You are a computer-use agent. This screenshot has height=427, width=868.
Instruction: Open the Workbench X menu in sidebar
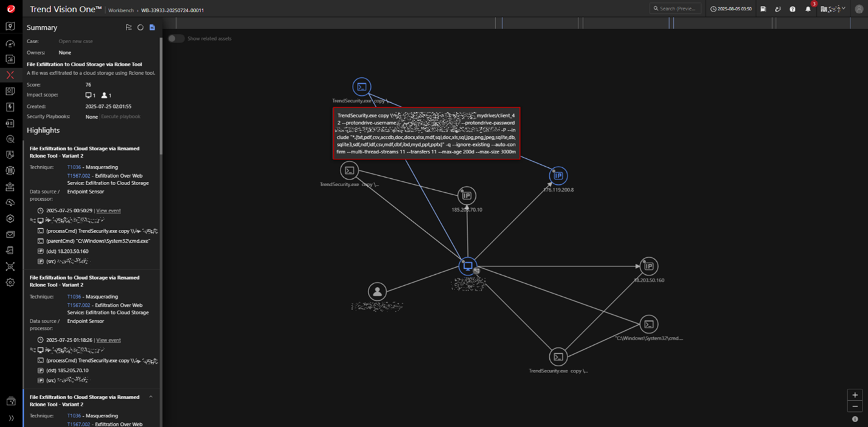(x=10, y=75)
